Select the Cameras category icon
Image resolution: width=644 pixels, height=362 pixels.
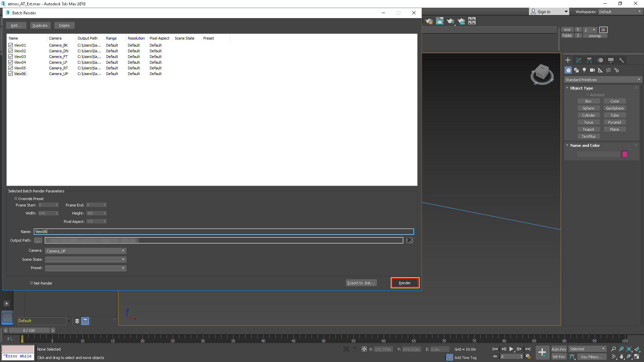pyautogui.click(x=592, y=70)
